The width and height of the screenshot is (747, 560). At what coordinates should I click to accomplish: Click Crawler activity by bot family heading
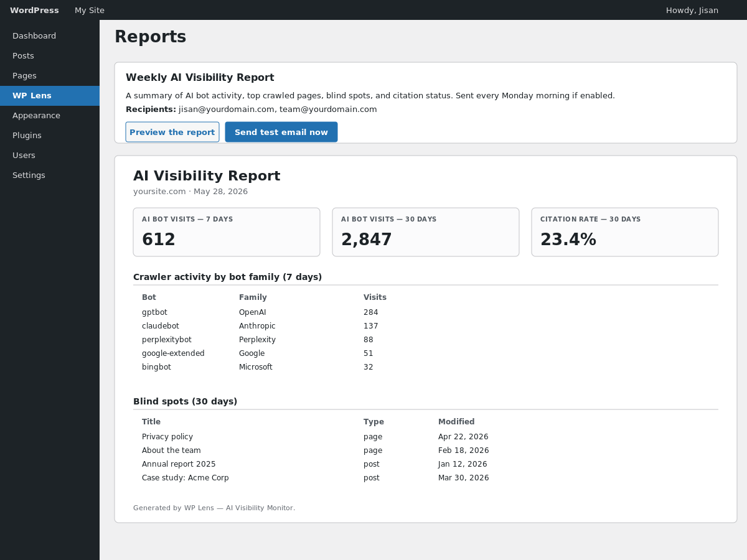pos(228,277)
